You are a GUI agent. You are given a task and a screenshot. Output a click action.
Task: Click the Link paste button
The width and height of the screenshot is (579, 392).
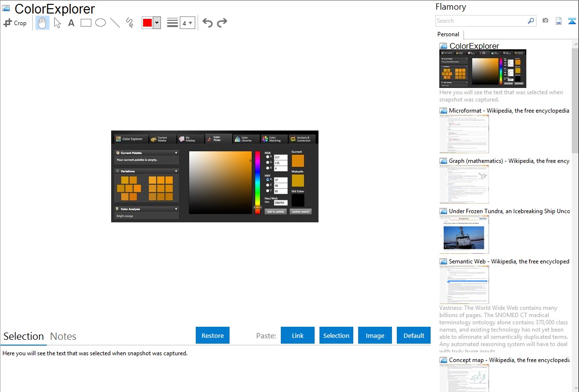[x=298, y=335]
